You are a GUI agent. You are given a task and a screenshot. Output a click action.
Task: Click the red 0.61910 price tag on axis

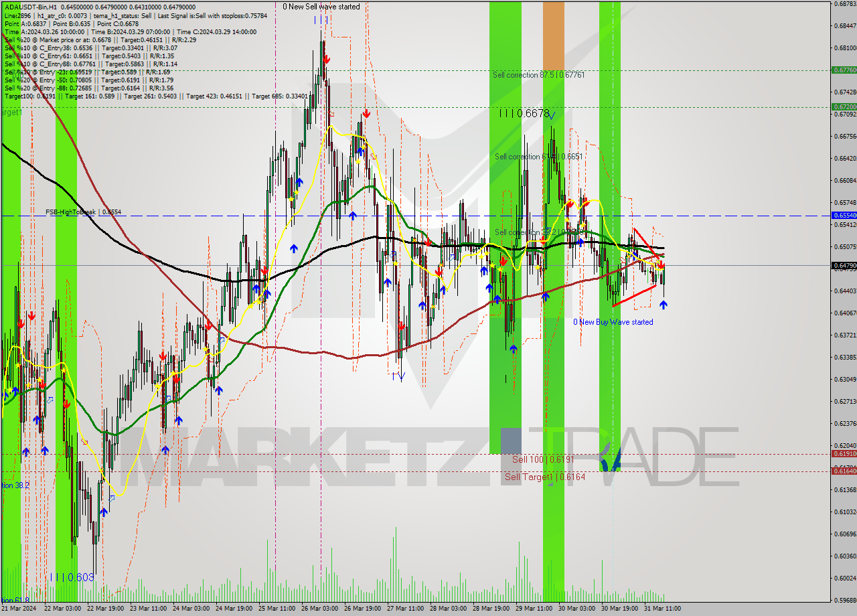click(x=844, y=454)
